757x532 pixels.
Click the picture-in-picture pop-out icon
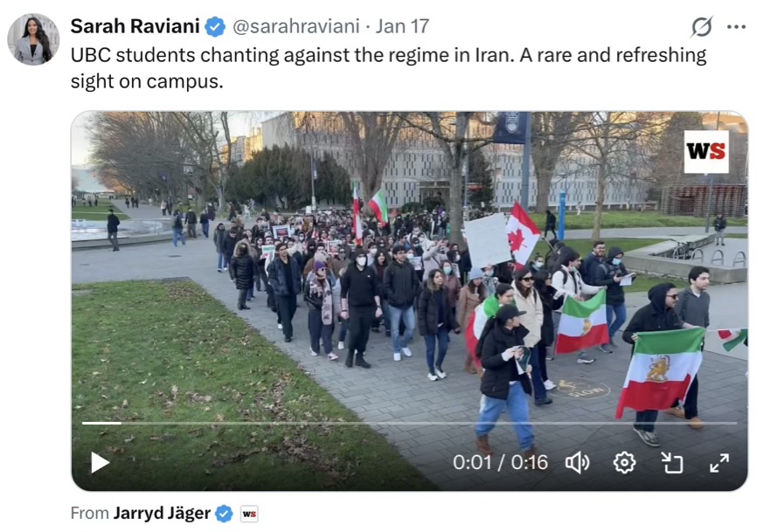pos(672,463)
